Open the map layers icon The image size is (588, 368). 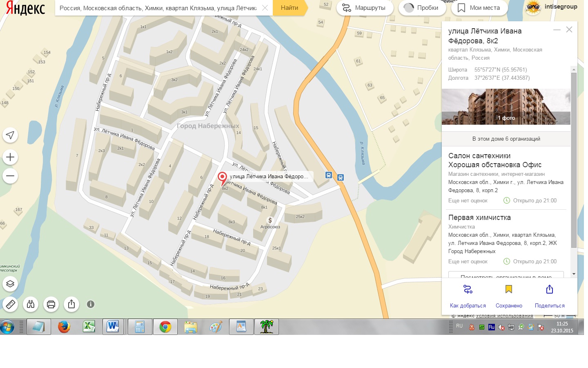click(10, 284)
